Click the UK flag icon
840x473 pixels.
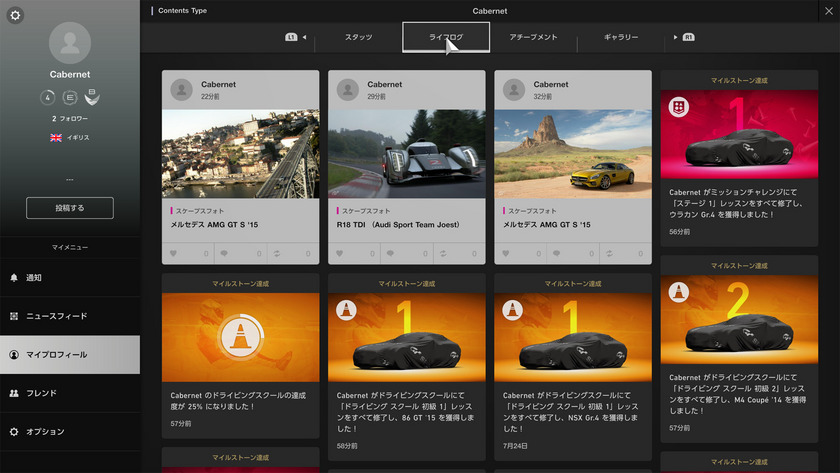click(56, 138)
